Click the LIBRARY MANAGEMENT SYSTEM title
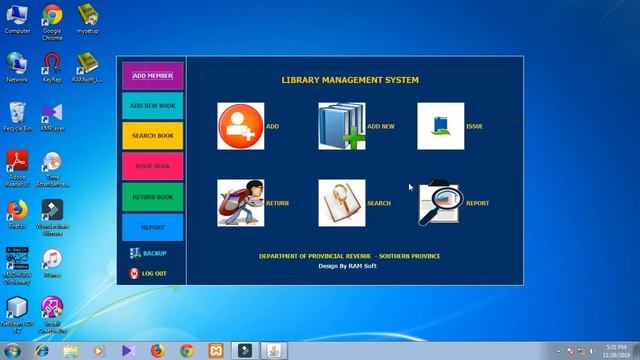Image resolution: width=640 pixels, height=360 pixels. pyautogui.click(x=350, y=80)
